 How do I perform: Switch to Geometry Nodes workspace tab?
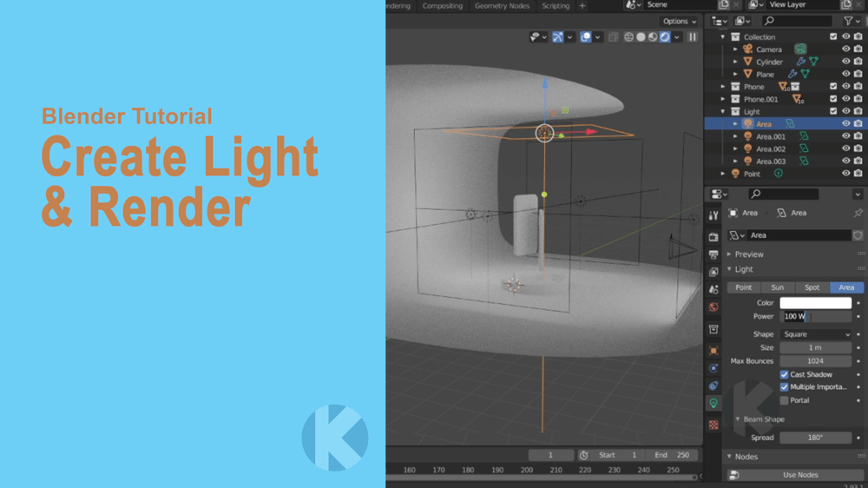point(502,5)
